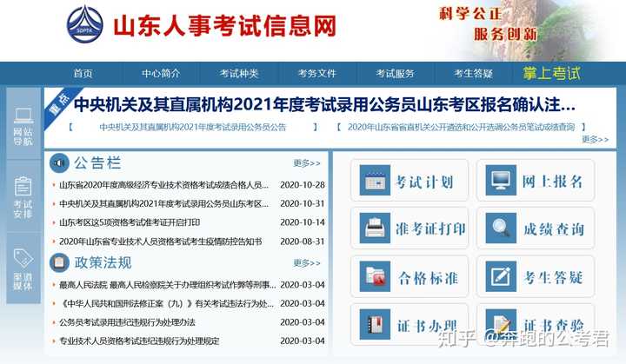Open notice 山东考区这5项资格考试准考证开启打印
Viewport: 626px width, 364px height.
pos(130,222)
